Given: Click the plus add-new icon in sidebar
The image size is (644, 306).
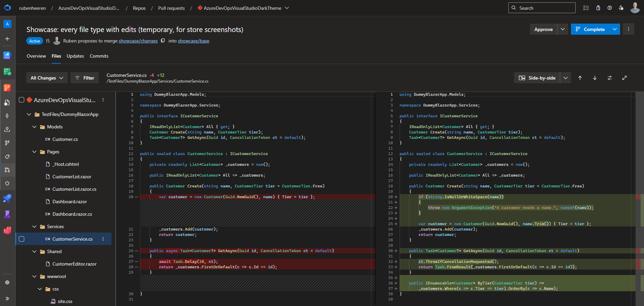Looking at the screenshot, I should (7, 39).
